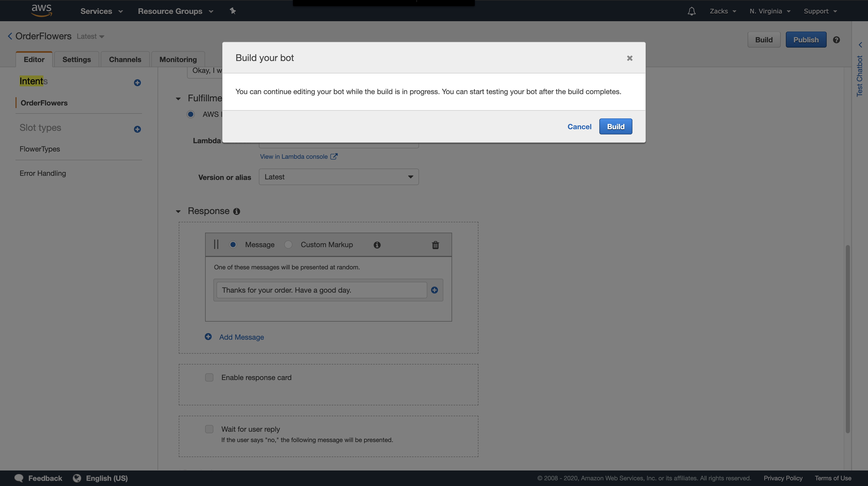
Task: Open the Monitoring tab
Action: (x=177, y=59)
